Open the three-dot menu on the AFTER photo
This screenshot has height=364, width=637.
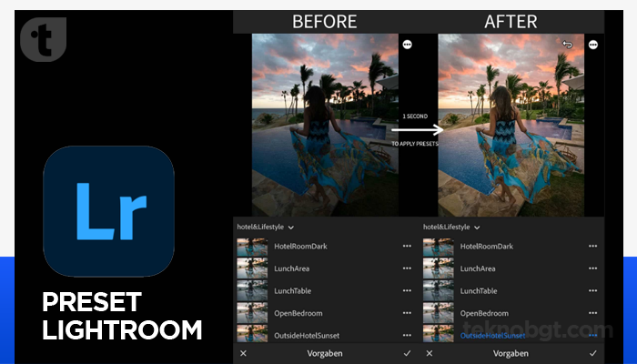click(x=593, y=45)
